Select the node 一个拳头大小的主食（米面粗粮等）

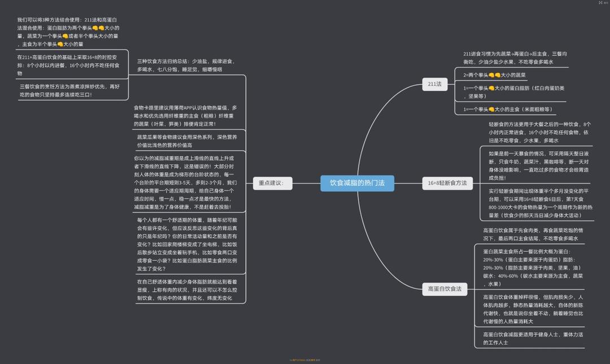click(x=508, y=109)
